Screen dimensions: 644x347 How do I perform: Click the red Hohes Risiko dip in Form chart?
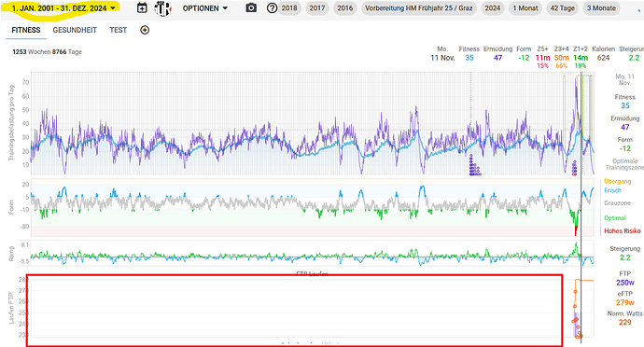coord(576,230)
